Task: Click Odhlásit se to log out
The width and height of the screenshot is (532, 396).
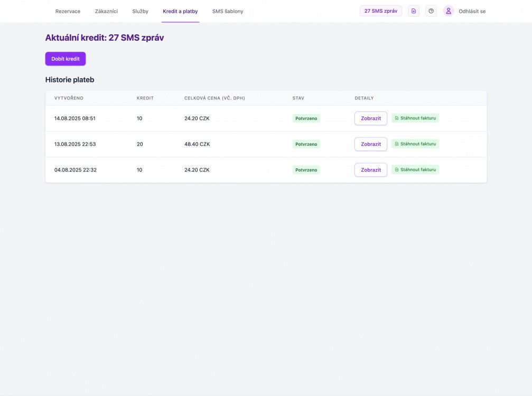Action: [x=472, y=11]
